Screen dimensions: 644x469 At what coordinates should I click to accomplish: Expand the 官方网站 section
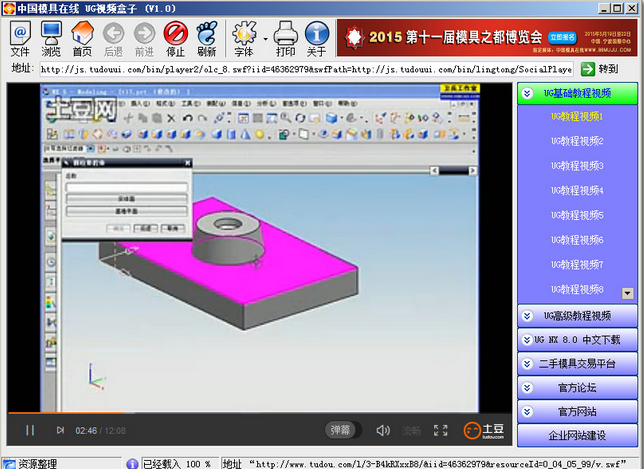pos(577,412)
